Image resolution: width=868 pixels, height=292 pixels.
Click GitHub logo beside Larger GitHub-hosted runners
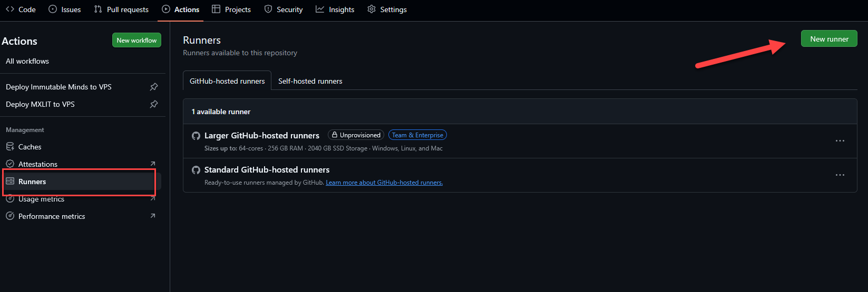[x=196, y=136]
